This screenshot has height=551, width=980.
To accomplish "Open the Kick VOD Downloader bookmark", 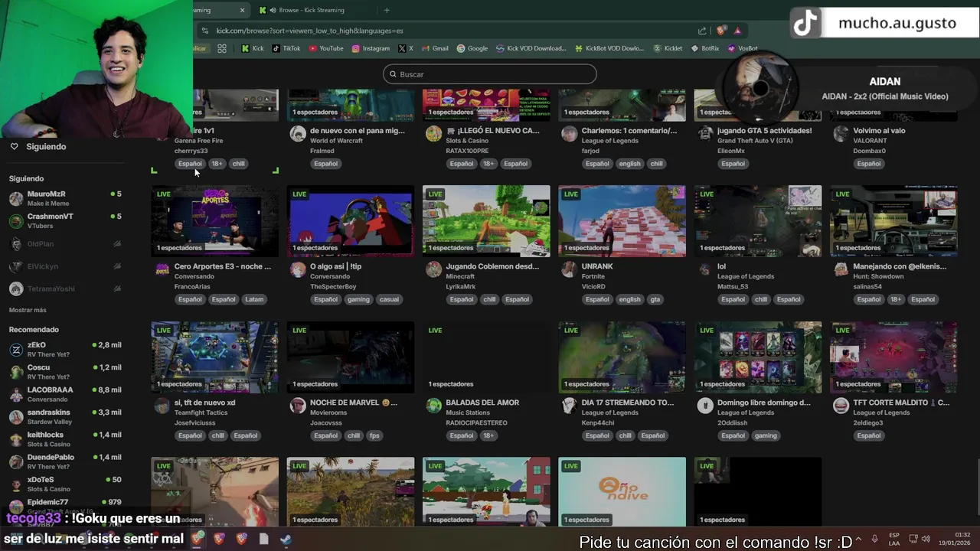I will pos(531,48).
